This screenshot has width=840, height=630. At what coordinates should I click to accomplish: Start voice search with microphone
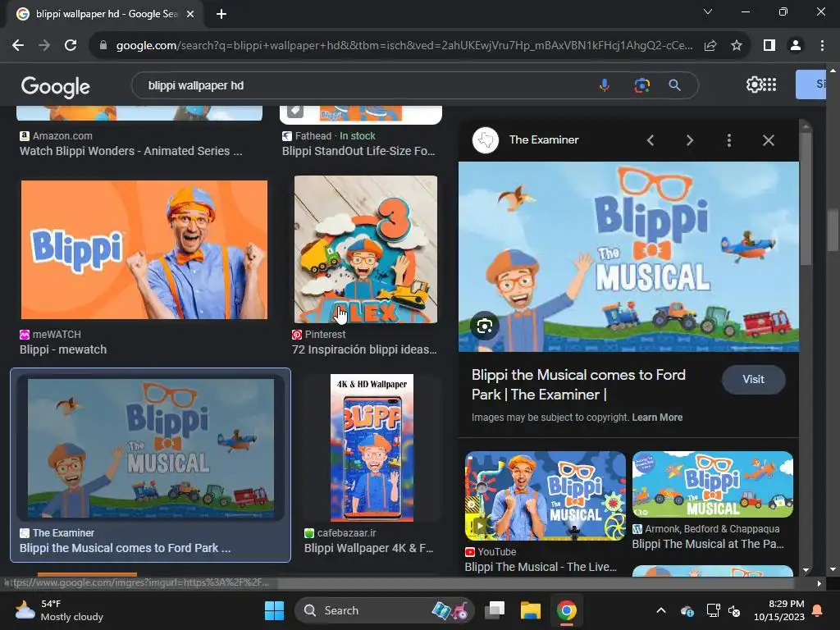pyautogui.click(x=605, y=85)
